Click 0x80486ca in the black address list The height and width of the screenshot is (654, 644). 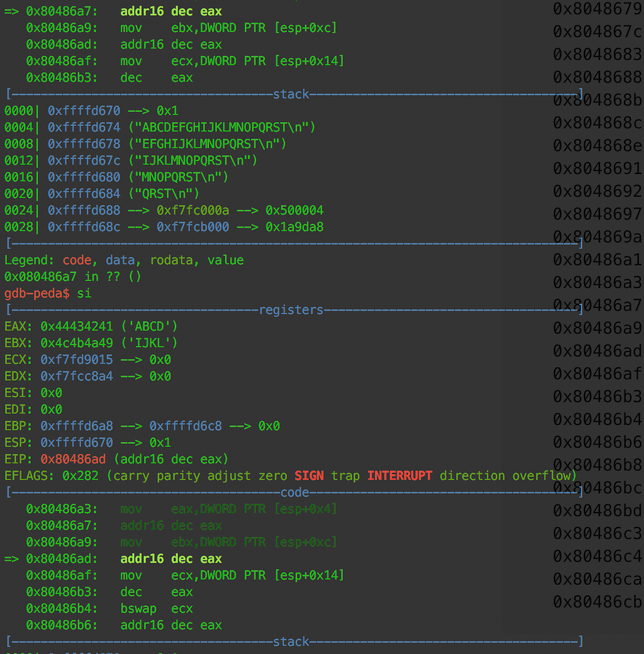[597, 579]
